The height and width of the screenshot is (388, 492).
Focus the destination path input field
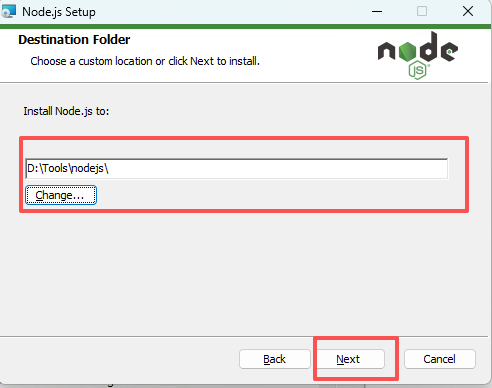(237, 169)
